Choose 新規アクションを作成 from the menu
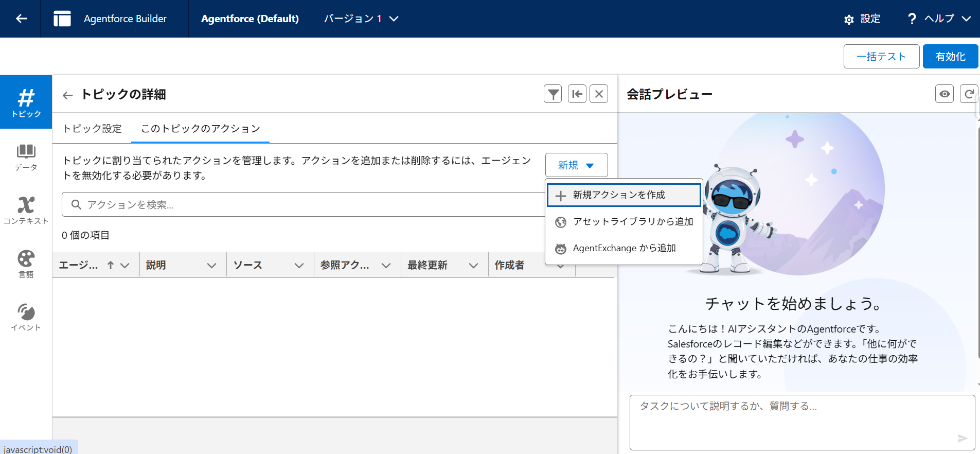Screen dimensions: 980x454 (x=623, y=195)
